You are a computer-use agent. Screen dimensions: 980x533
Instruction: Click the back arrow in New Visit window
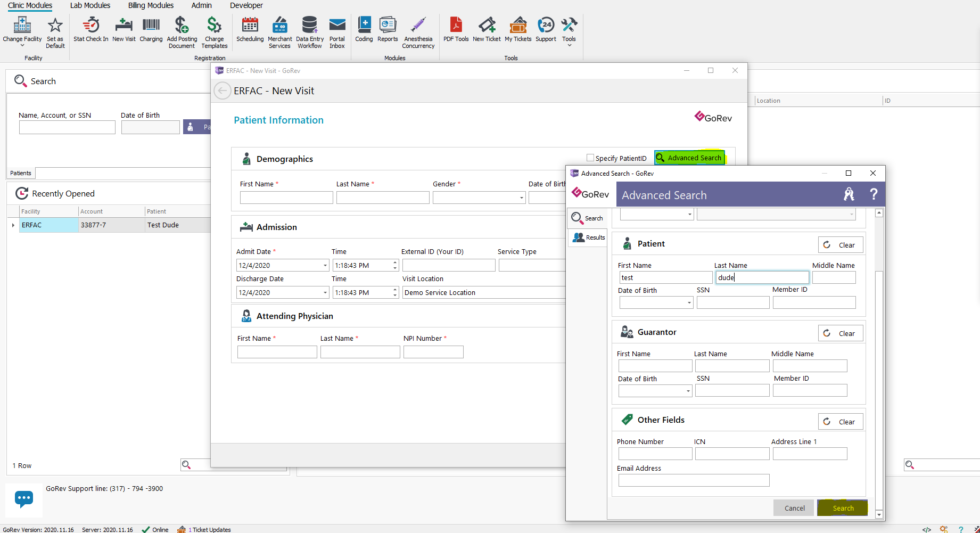(x=222, y=91)
